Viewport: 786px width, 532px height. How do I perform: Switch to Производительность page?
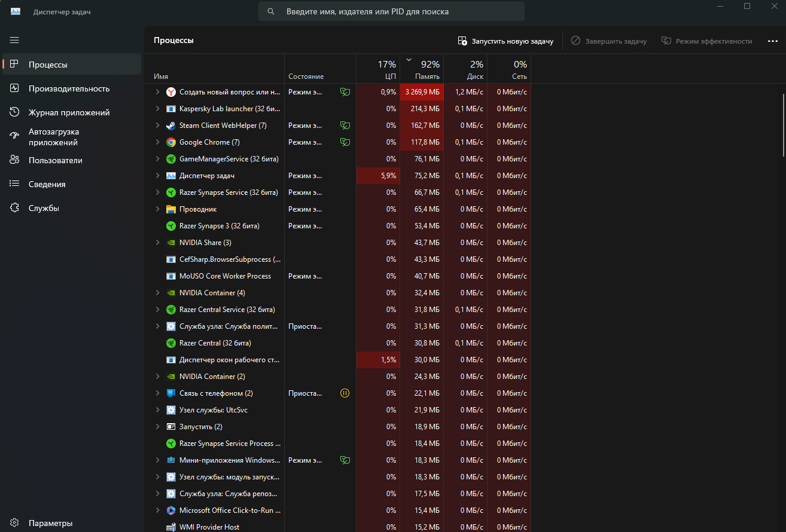click(72, 88)
